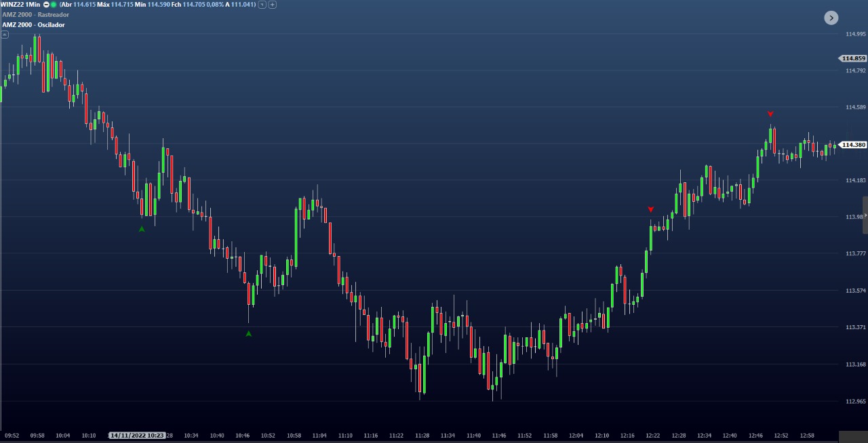Select the AMZ 2000 - Oscilador indicator label
The height and width of the screenshot is (443, 868).
pyautogui.click(x=34, y=24)
